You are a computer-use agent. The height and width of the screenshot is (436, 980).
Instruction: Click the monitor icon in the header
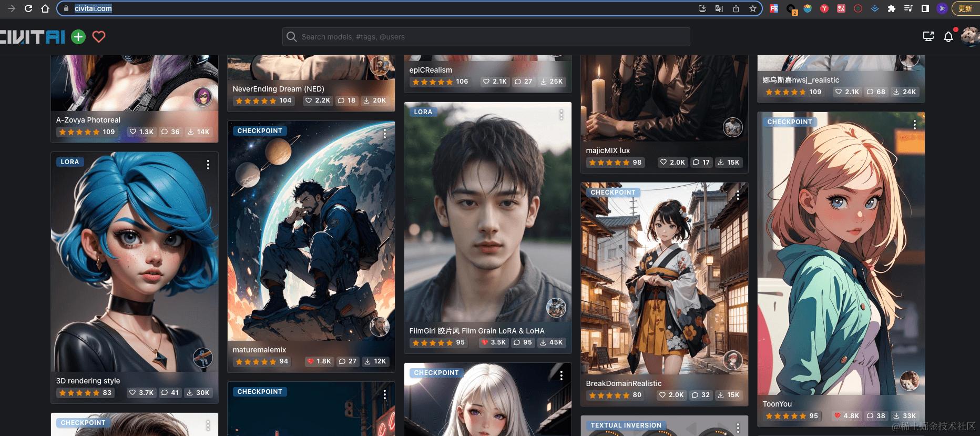click(x=928, y=36)
